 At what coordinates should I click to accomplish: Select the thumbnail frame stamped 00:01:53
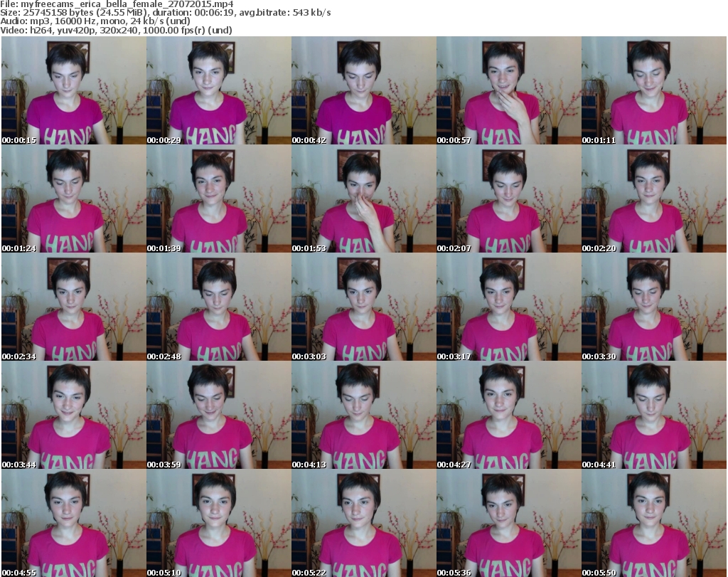point(363,198)
